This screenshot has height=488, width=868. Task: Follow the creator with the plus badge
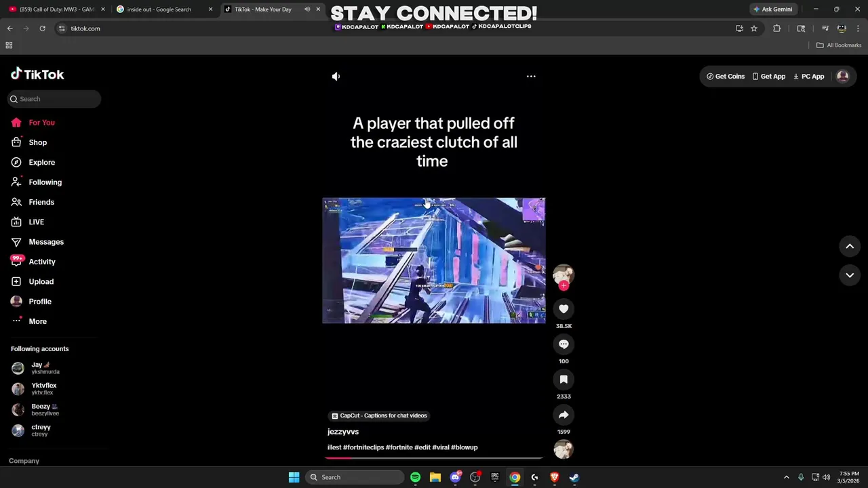coord(564,285)
